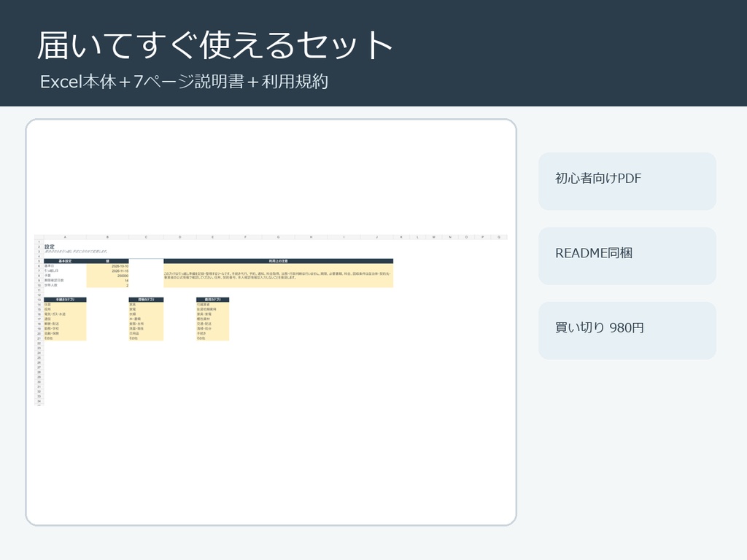Viewport: 747px width, 560px height.
Task: Select the budget value 250000 cell
Action: (x=108, y=276)
